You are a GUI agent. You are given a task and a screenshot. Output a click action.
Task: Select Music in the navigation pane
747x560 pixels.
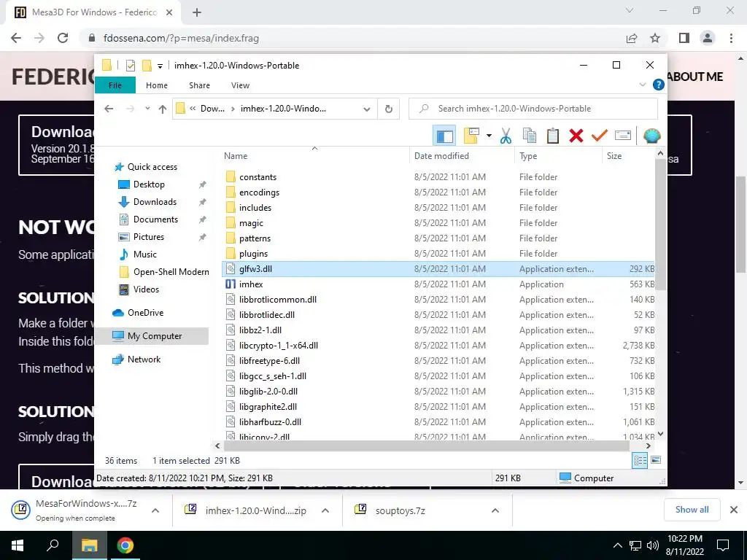(x=145, y=254)
